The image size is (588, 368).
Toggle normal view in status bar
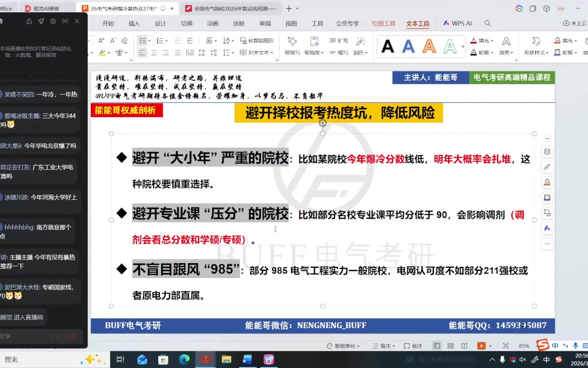click(436, 346)
